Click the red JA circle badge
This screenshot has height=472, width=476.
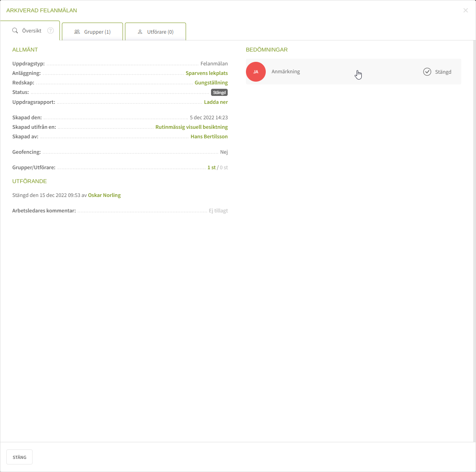(256, 72)
